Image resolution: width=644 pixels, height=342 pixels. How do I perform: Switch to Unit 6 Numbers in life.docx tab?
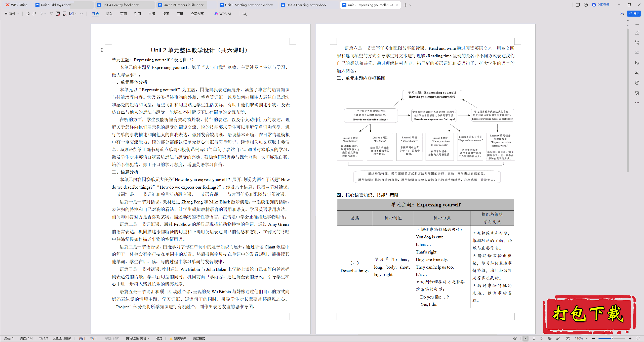click(x=186, y=5)
